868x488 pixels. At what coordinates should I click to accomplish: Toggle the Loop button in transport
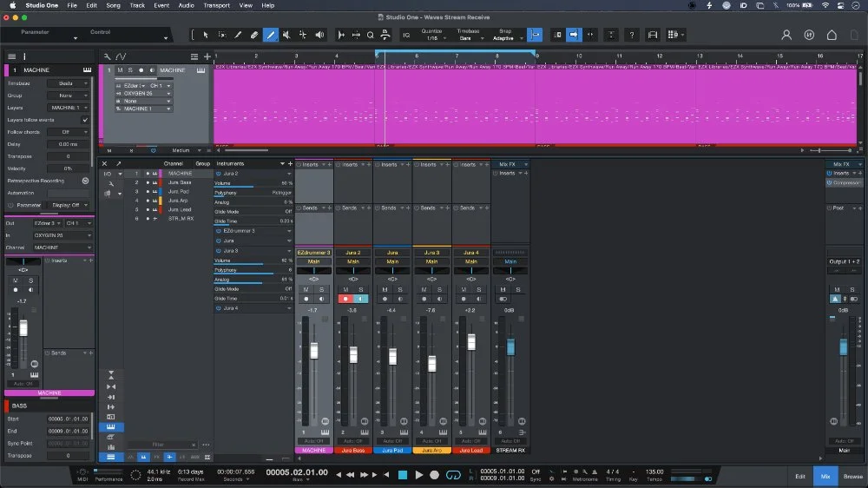[453, 475]
